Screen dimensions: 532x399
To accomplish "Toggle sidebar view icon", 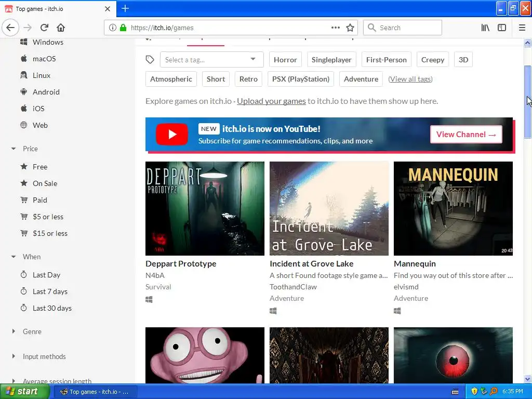I will pos(502,28).
